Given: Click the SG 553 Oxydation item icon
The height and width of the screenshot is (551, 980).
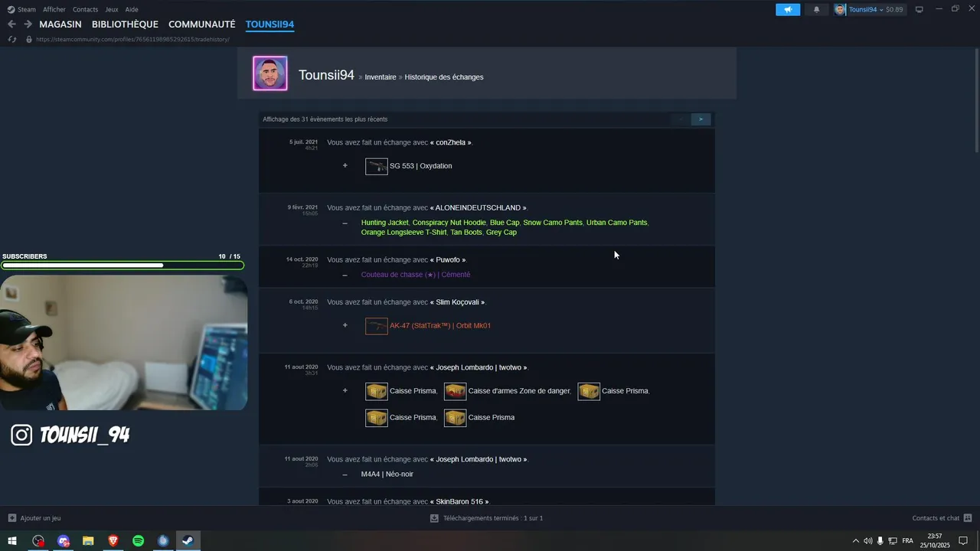Looking at the screenshot, I should coord(376,166).
